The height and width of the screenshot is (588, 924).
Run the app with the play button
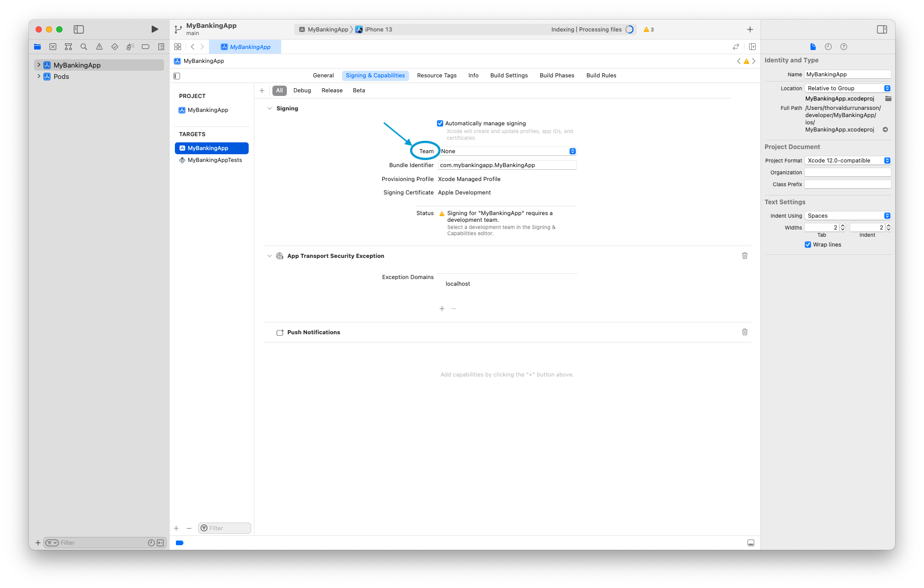point(155,29)
